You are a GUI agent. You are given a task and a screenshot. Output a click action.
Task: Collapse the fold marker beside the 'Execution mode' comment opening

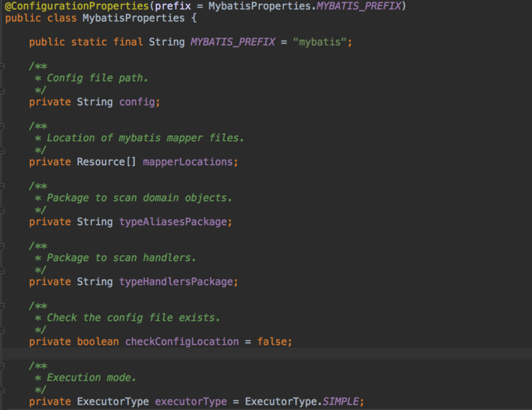tap(2, 366)
